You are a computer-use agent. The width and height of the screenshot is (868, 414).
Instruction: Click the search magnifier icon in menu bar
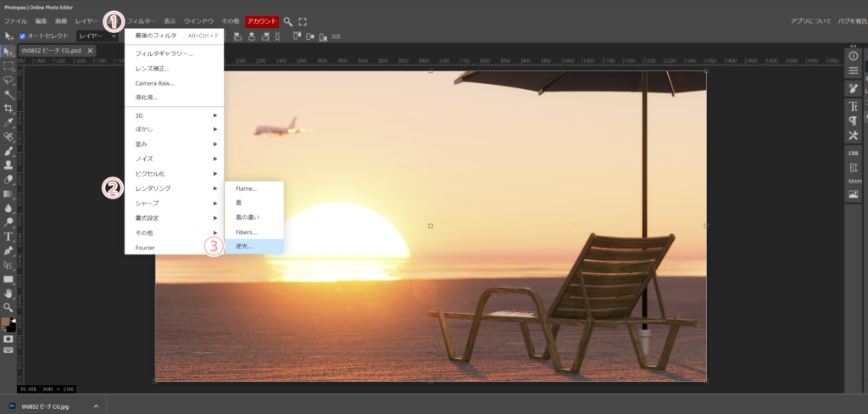[x=288, y=20]
